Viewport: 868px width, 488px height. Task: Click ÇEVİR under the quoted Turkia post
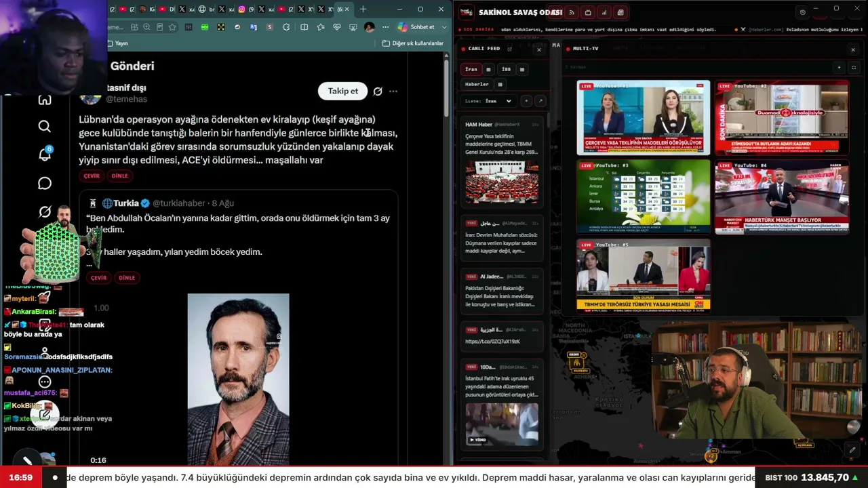[x=99, y=277]
